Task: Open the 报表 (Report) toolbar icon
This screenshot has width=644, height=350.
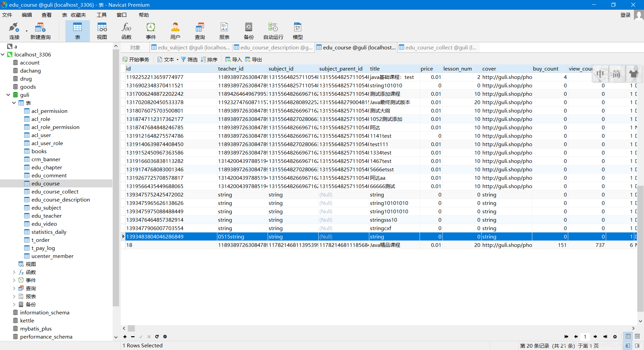Action: [x=224, y=31]
